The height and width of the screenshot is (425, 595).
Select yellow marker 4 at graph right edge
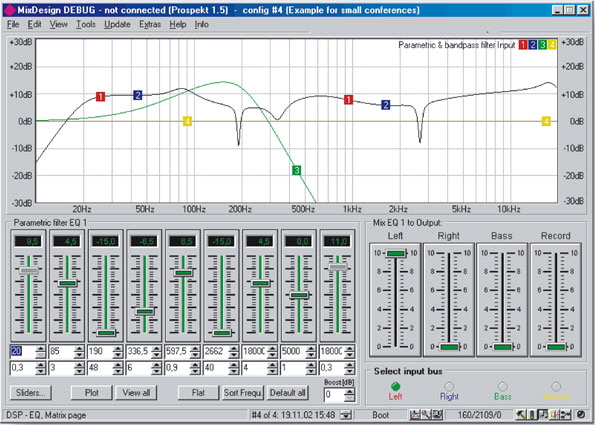coord(546,121)
